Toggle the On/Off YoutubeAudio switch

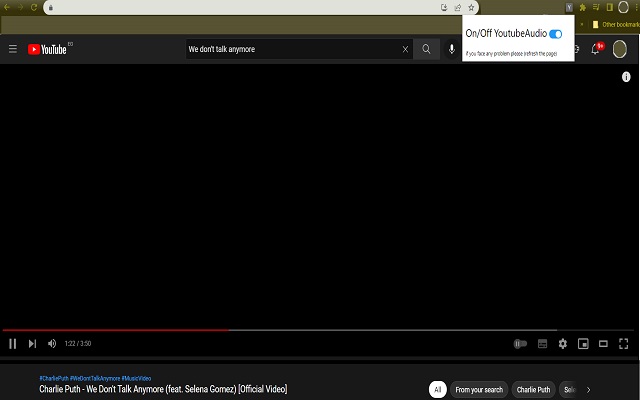click(556, 34)
